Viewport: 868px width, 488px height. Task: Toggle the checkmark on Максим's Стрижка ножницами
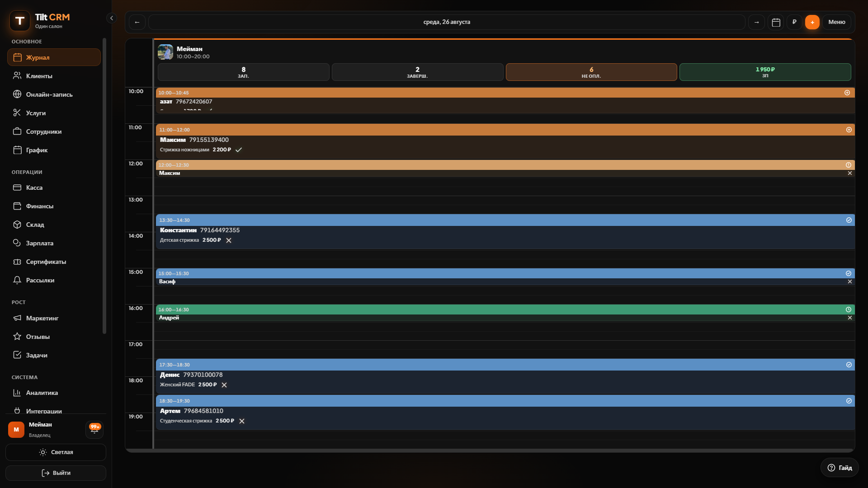tap(239, 150)
